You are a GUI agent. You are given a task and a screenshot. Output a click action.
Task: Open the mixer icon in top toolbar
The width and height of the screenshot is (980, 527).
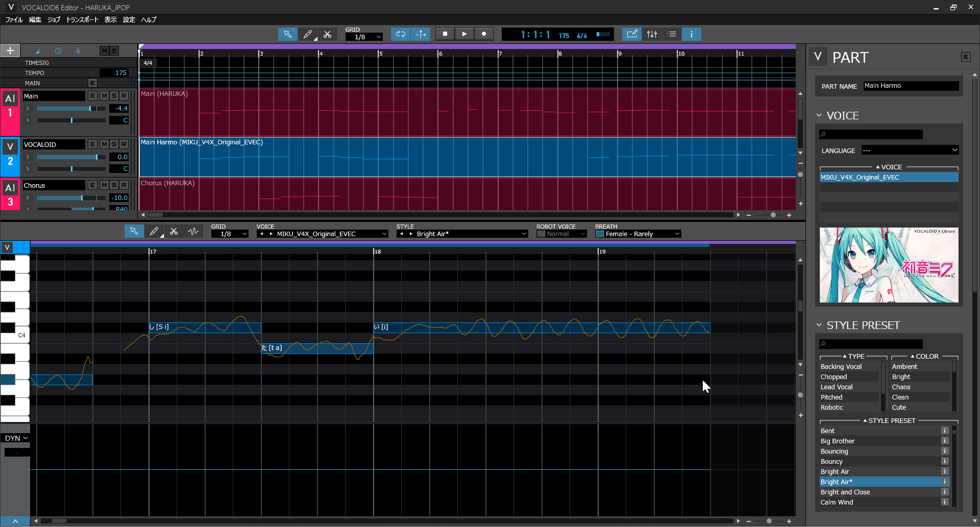[x=652, y=34]
